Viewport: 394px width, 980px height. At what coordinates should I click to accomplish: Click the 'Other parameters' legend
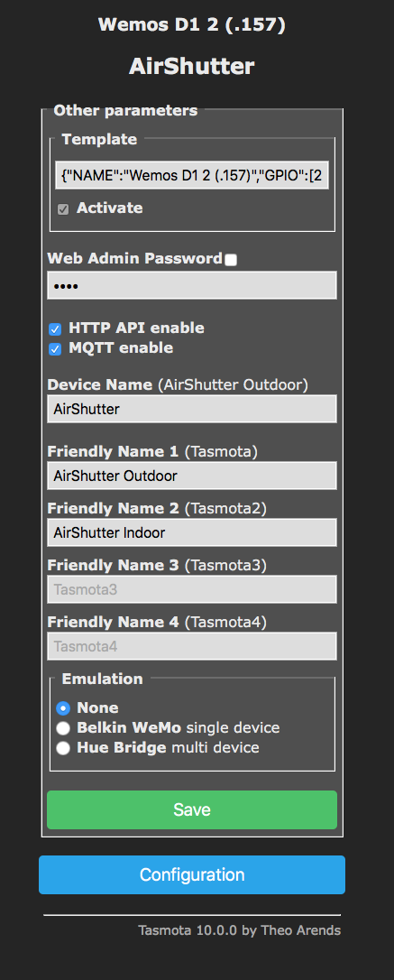pos(125,111)
